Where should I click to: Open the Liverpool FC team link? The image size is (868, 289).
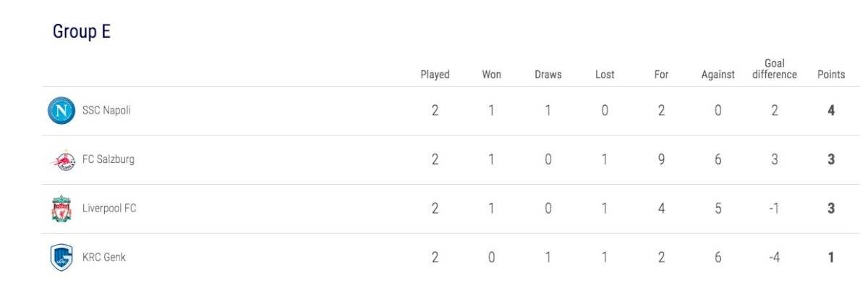click(x=109, y=209)
